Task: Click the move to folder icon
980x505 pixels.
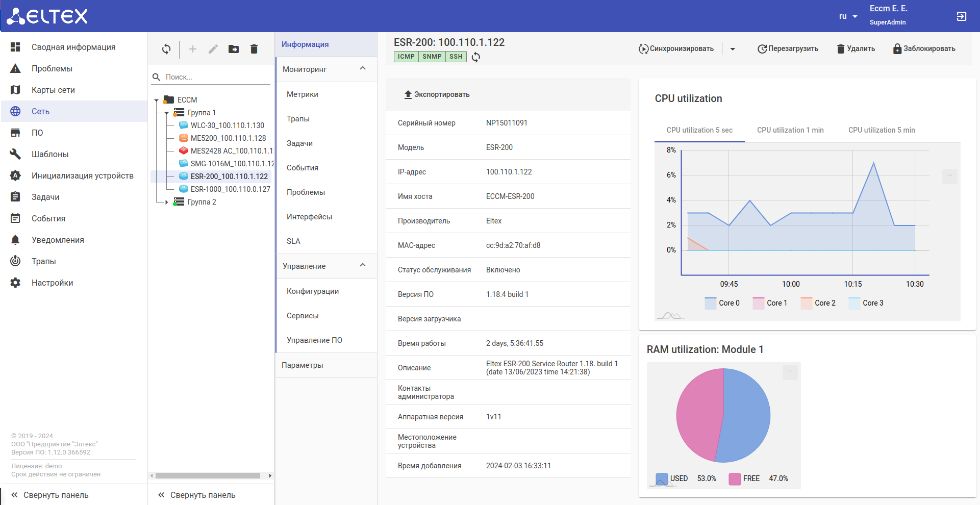Action: point(234,49)
